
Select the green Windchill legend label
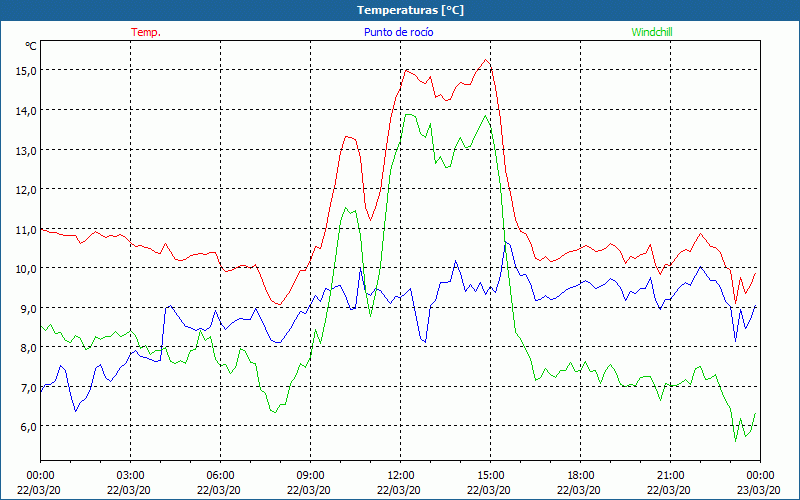(x=652, y=32)
